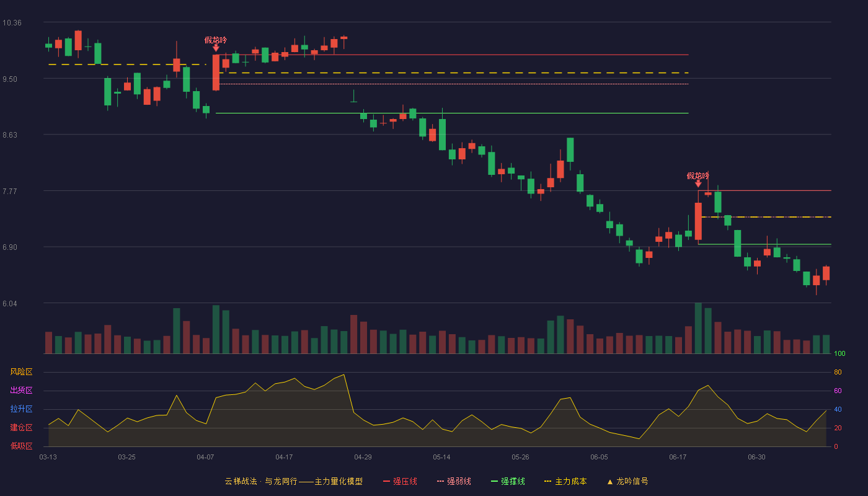Select the 拉升区 zone label
This screenshot has height=496, width=868.
point(21,409)
